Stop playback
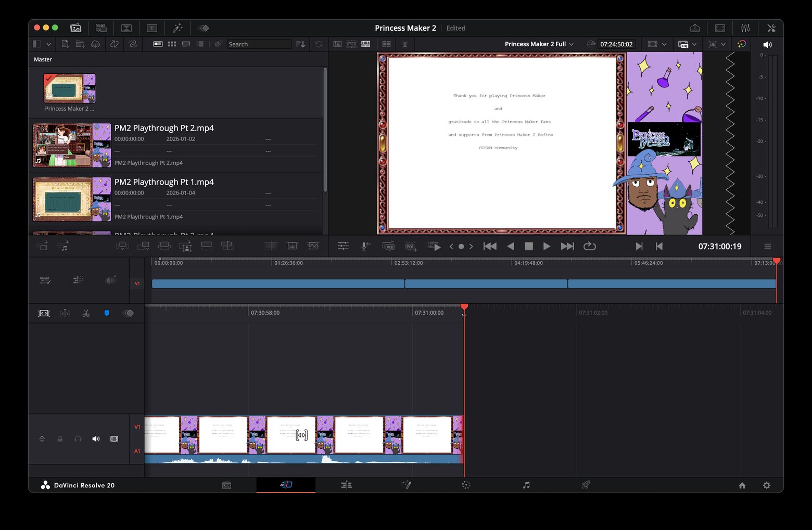This screenshot has width=812, height=530. tap(529, 247)
